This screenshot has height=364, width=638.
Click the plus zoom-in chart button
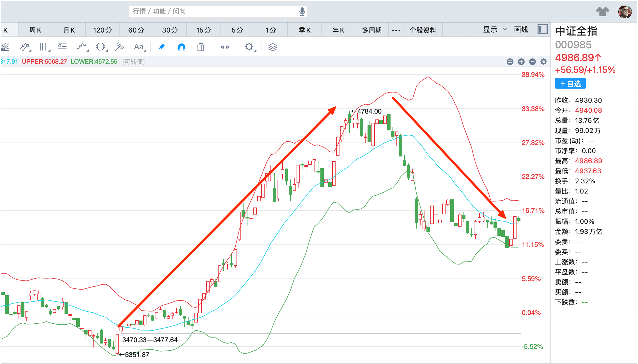pyautogui.click(x=521, y=62)
